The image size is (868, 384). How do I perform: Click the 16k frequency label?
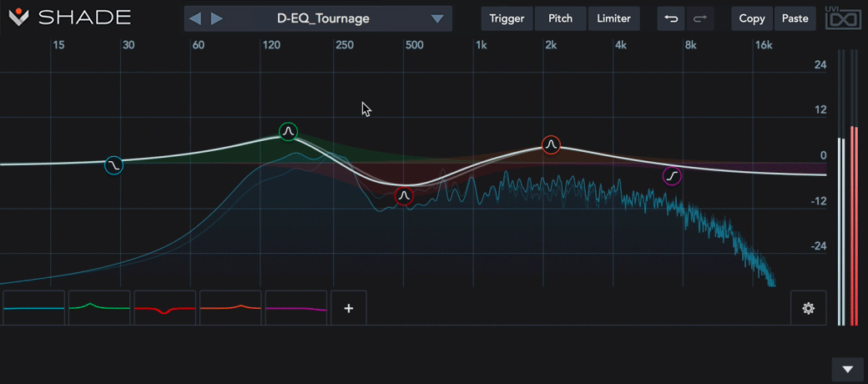(x=764, y=45)
